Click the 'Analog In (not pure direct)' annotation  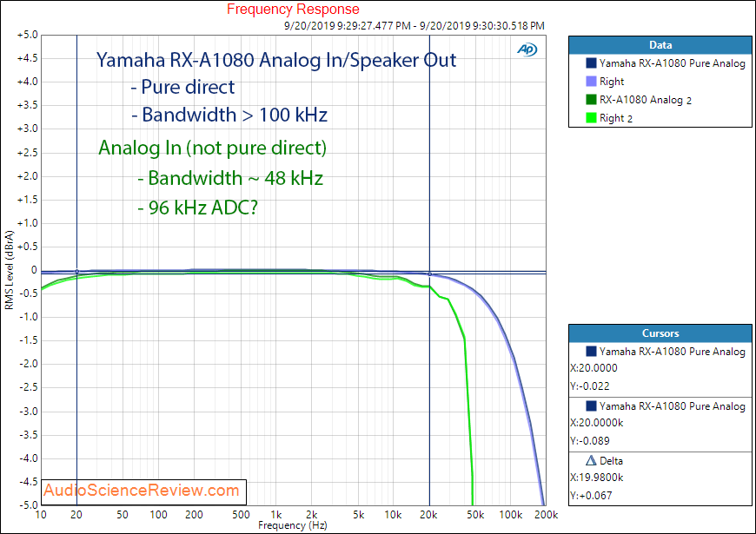(213, 148)
